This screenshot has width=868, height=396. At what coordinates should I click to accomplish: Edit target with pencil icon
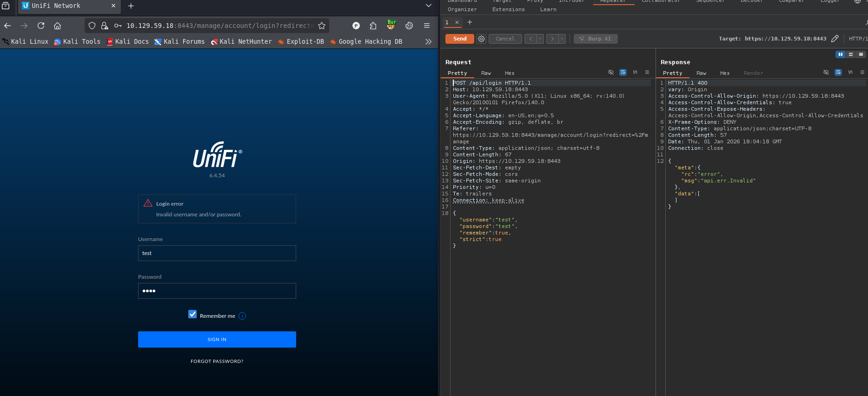tap(835, 39)
